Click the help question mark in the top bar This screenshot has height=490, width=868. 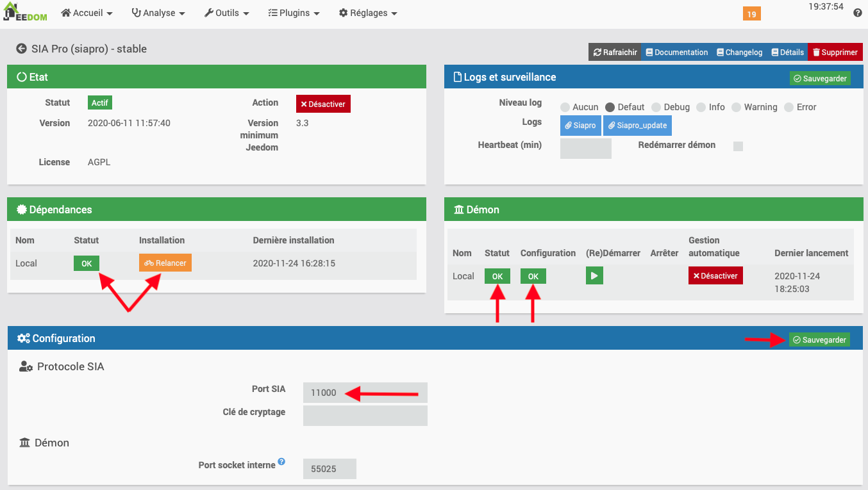[857, 13]
